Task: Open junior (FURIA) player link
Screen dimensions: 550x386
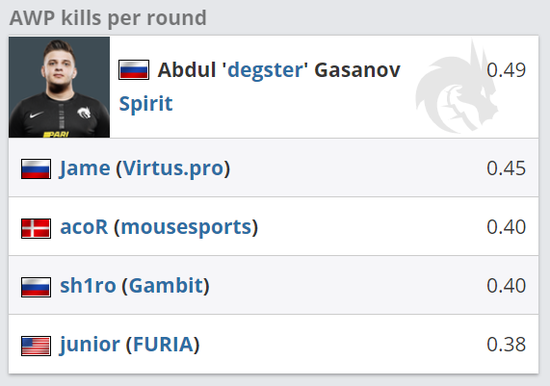Action: [x=130, y=345]
